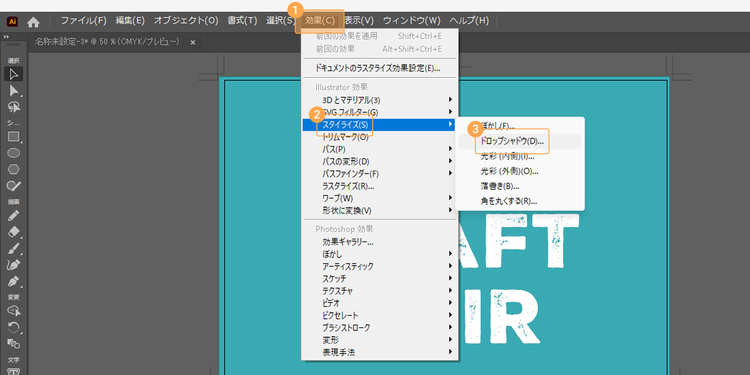Screen dimensions: 750x375
Task: Open the ウィンドウ(W) menu
Action: [411, 21]
